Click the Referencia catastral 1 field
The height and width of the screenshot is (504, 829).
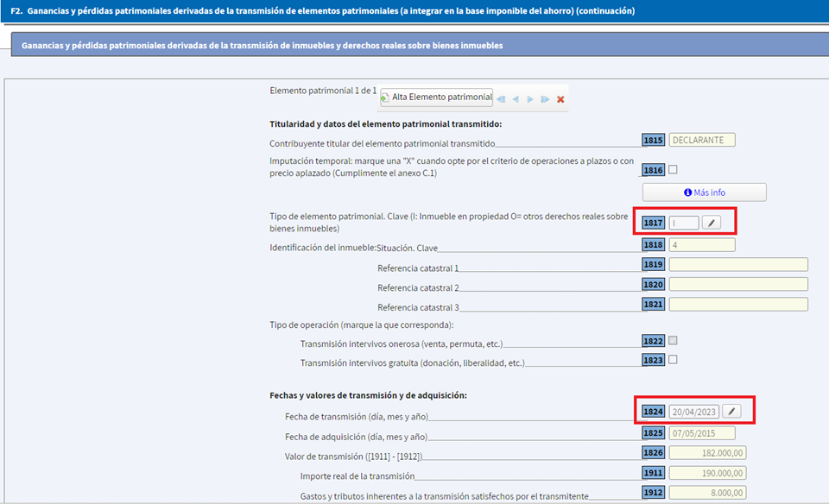click(738, 264)
